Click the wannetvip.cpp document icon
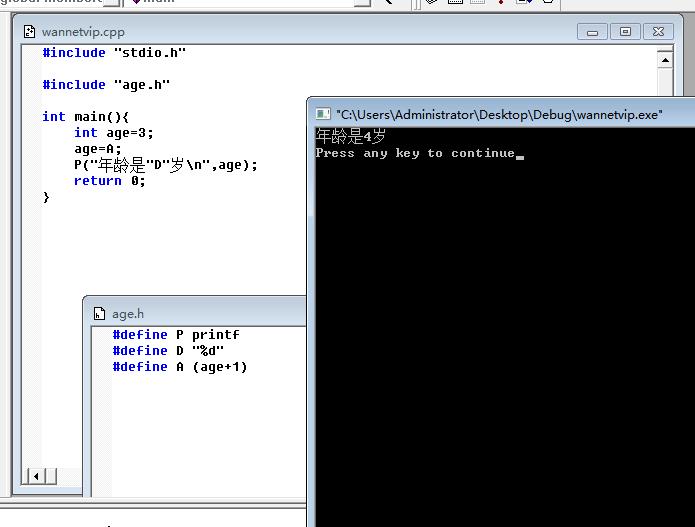The height and width of the screenshot is (527, 695). coord(30,32)
